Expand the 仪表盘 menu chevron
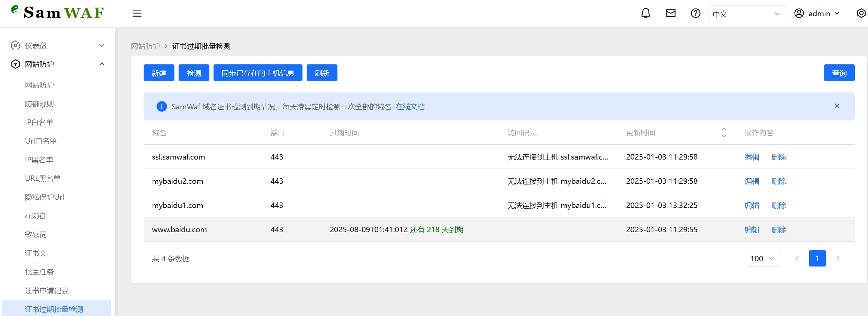This screenshot has width=868, height=316. click(x=102, y=45)
